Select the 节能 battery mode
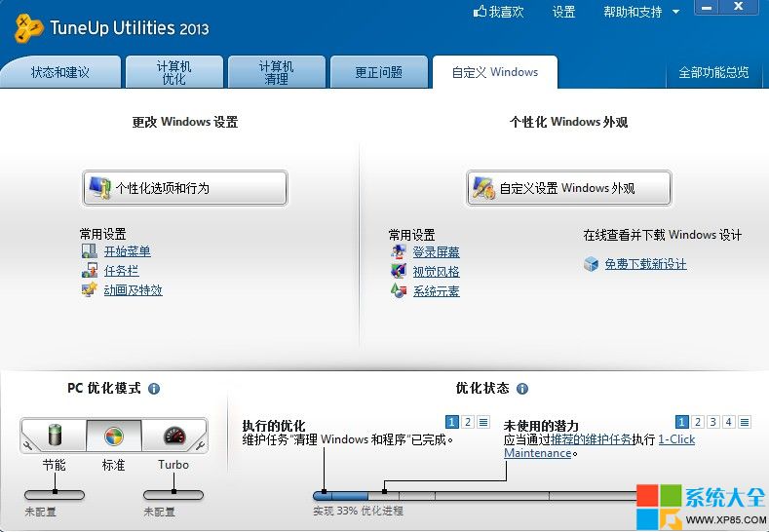 (x=56, y=435)
